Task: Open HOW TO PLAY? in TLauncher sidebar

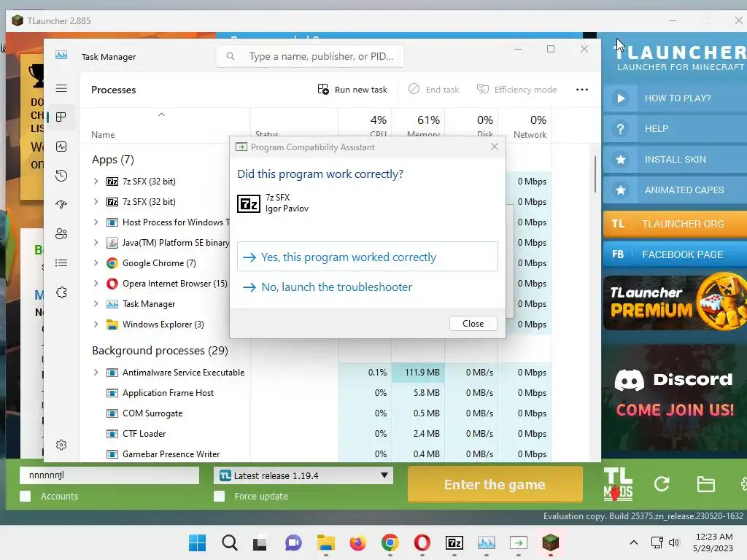Action: point(675,98)
